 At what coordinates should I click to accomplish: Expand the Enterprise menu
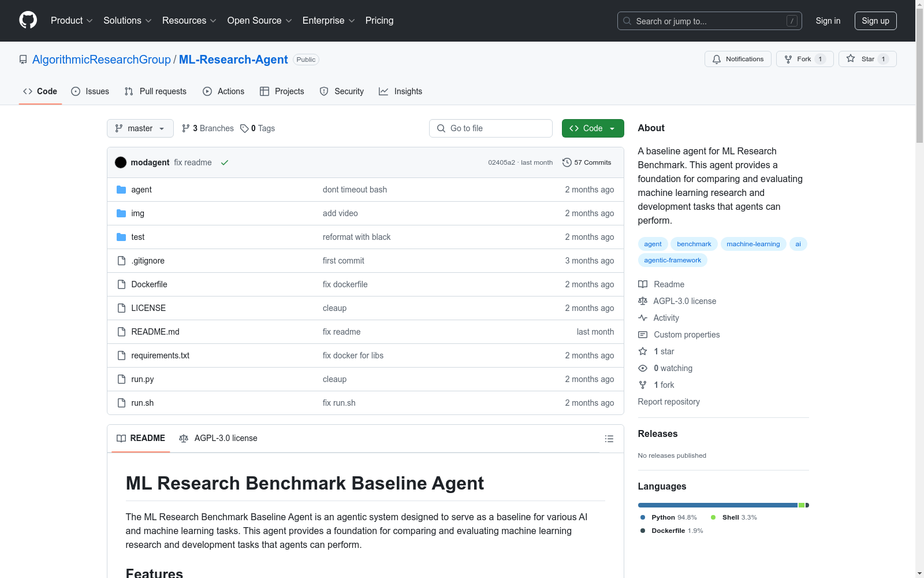click(x=329, y=21)
